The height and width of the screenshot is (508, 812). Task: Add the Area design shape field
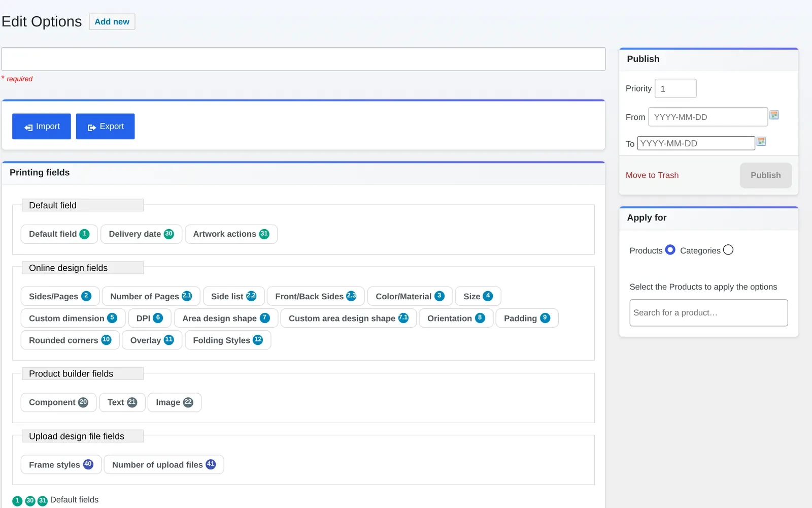click(226, 319)
